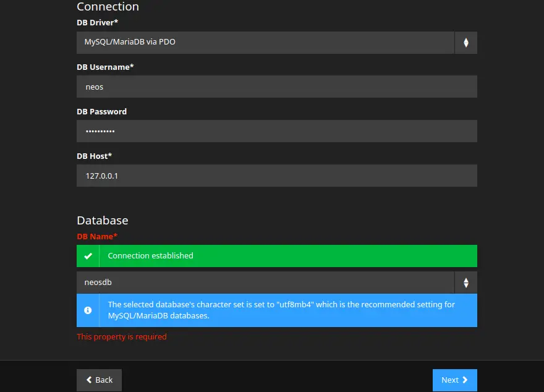Click the red DB Name* label
Image resolution: width=544 pixels, height=392 pixels.
pyautogui.click(x=97, y=237)
